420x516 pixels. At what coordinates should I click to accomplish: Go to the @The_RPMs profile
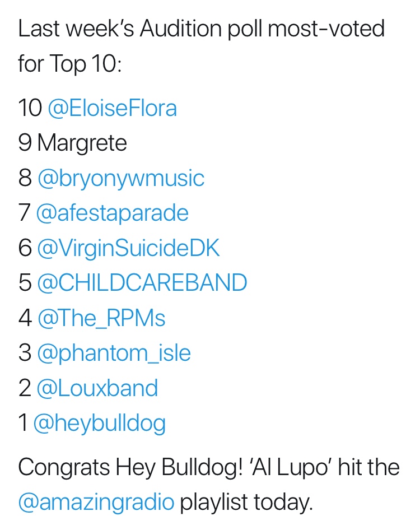click(101, 318)
